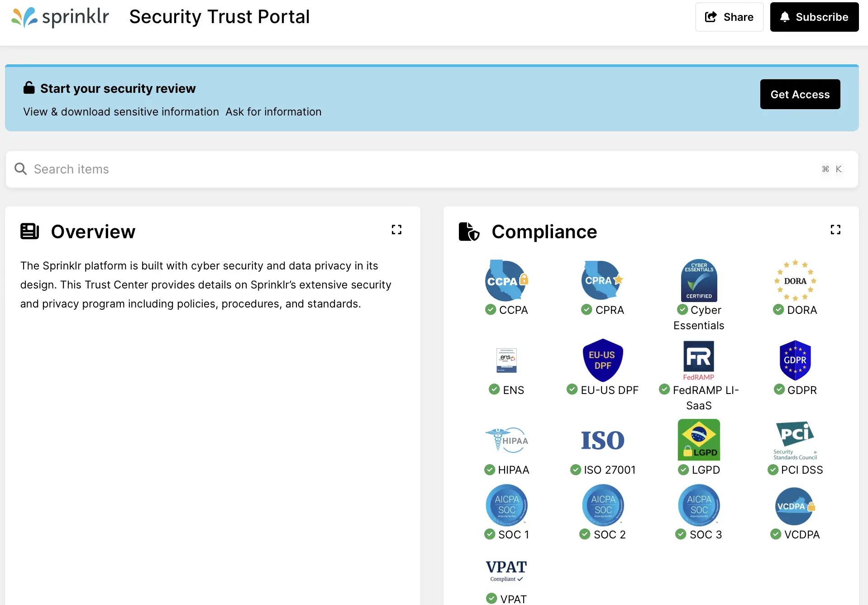868x605 pixels.
Task: Click the Cyber Essentials label
Action: (699, 318)
